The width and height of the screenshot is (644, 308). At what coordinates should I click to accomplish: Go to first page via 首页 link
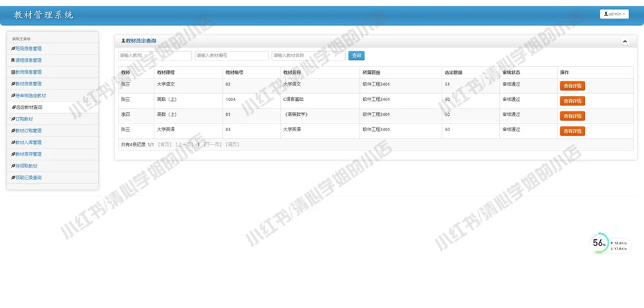click(165, 145)
